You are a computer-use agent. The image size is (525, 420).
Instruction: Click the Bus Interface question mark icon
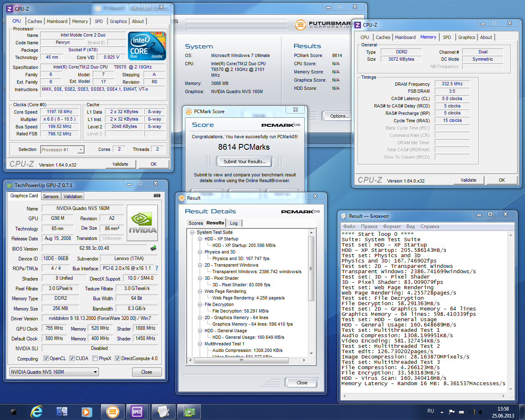pos(156,268)
